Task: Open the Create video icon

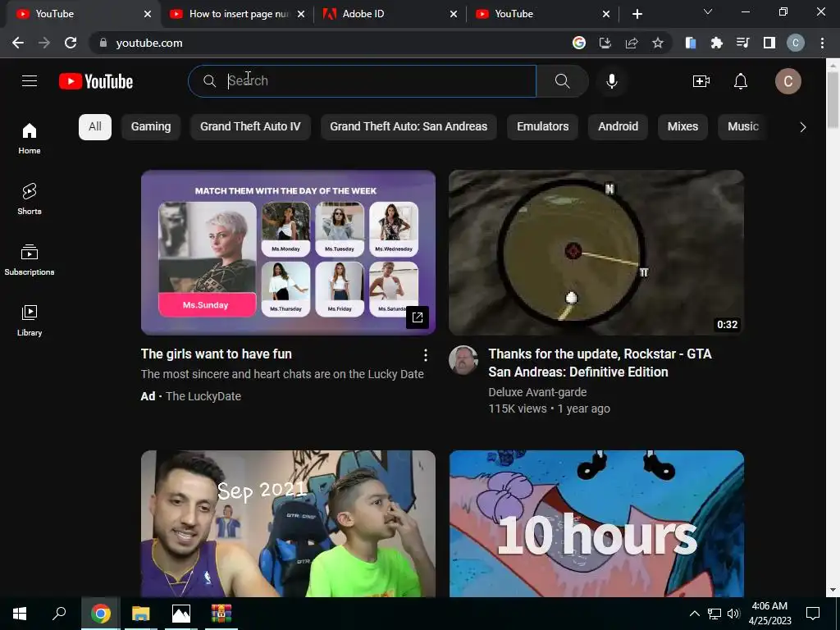Action: pyautogui.click(x=701, y=81)
